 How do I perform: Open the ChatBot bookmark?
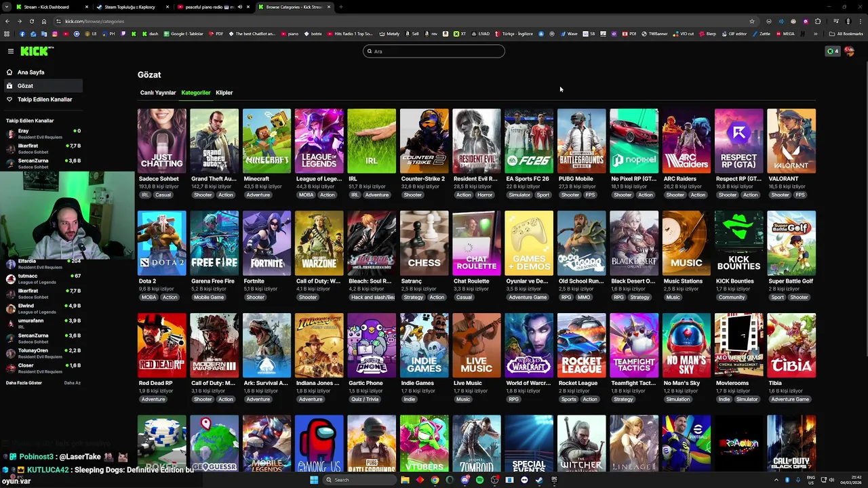click(x=252, y=34)
